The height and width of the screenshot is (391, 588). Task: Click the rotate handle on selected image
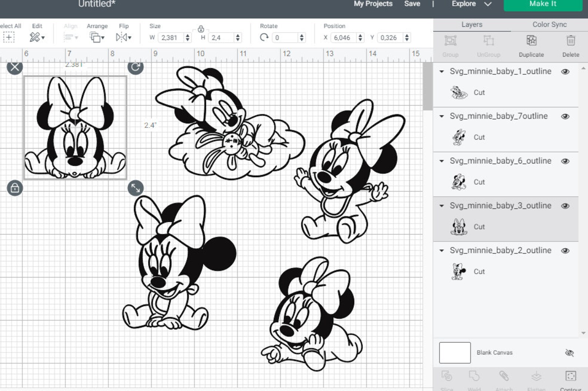click(x=136, y=67)
